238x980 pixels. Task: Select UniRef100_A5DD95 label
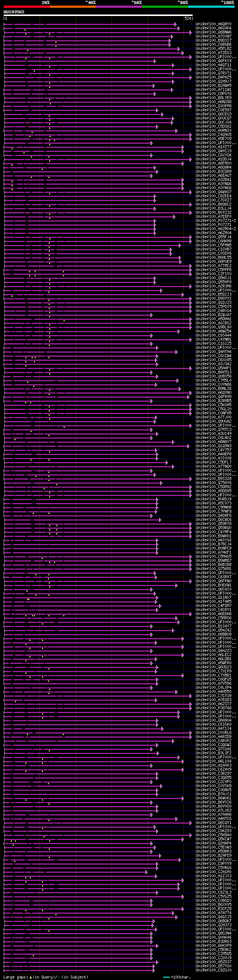214,491
